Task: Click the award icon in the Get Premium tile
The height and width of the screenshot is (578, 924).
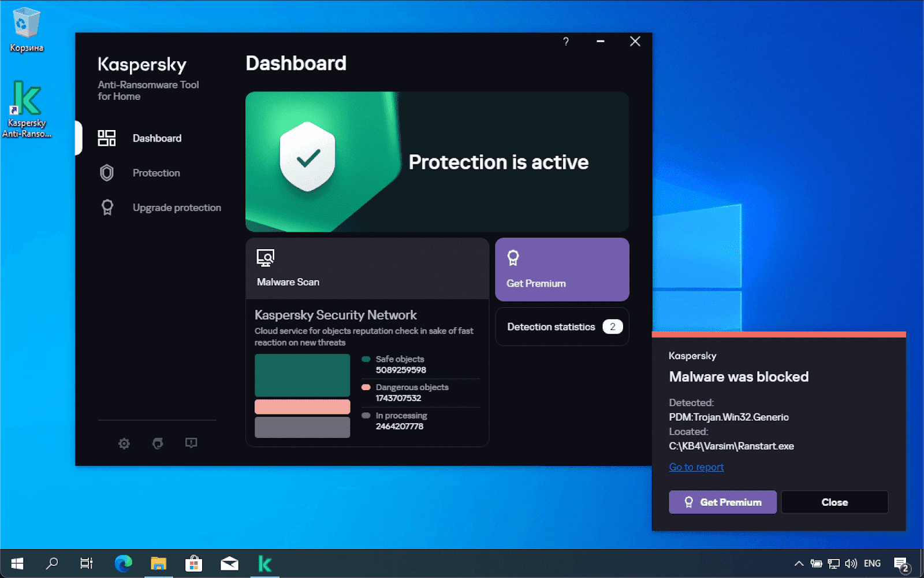Action: tap(513, 258)
